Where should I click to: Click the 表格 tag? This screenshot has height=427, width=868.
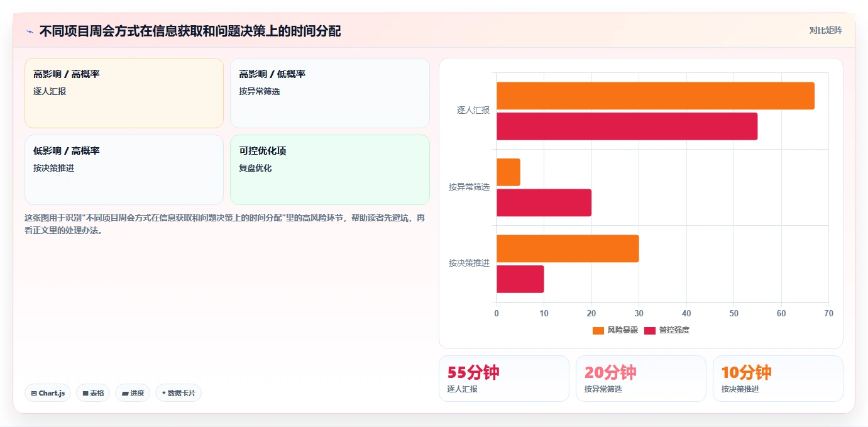click(x=93, y=393)
